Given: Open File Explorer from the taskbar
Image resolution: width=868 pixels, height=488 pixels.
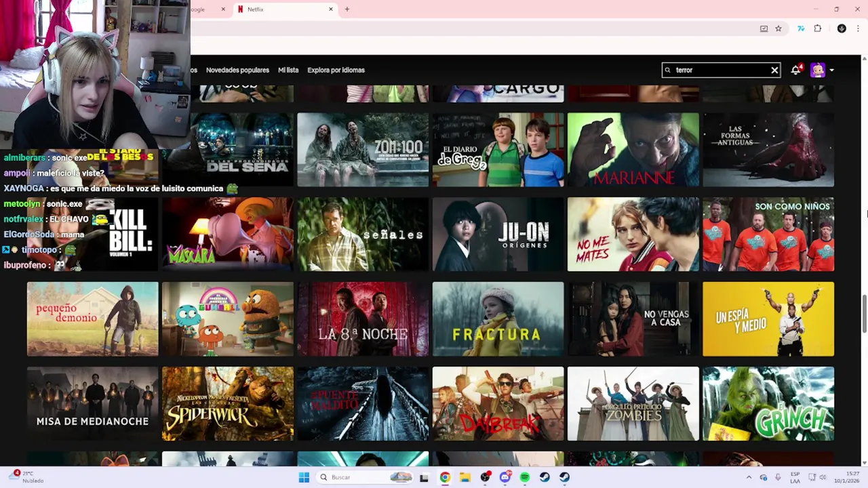Looking at the screenshot, I should click(465, 477).
